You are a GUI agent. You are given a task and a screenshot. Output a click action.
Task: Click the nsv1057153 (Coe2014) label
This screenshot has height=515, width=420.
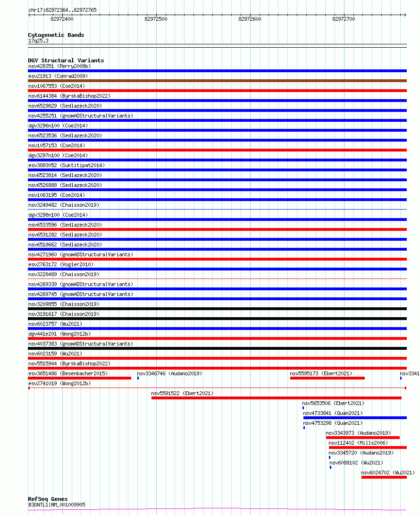[57, 145]
